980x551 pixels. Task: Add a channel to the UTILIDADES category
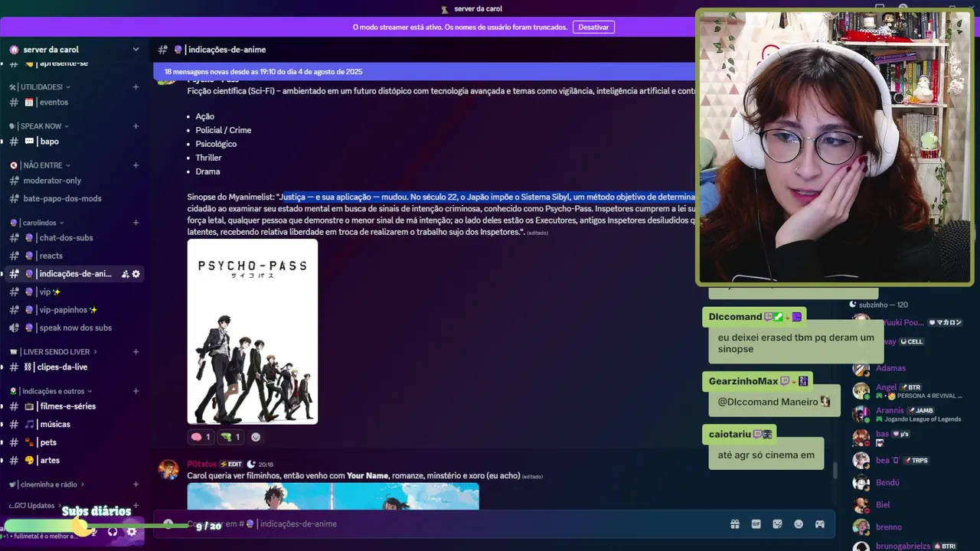tap(136, 87)
